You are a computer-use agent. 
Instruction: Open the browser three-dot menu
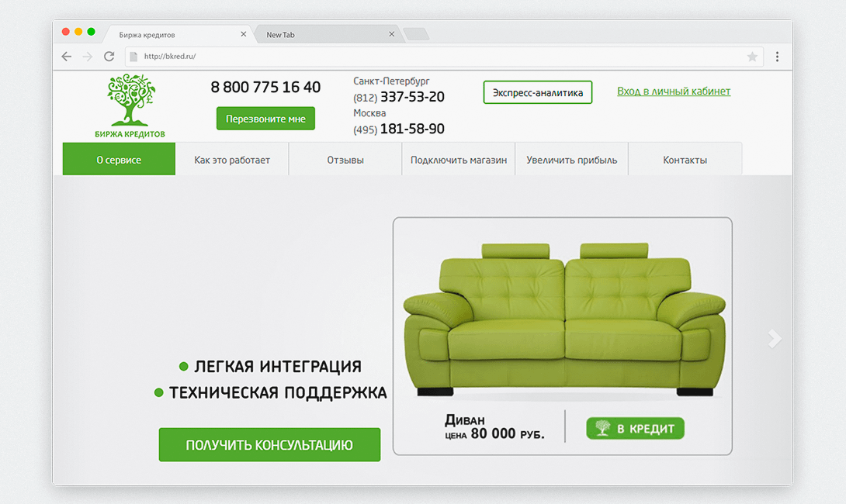click(777, 57)
